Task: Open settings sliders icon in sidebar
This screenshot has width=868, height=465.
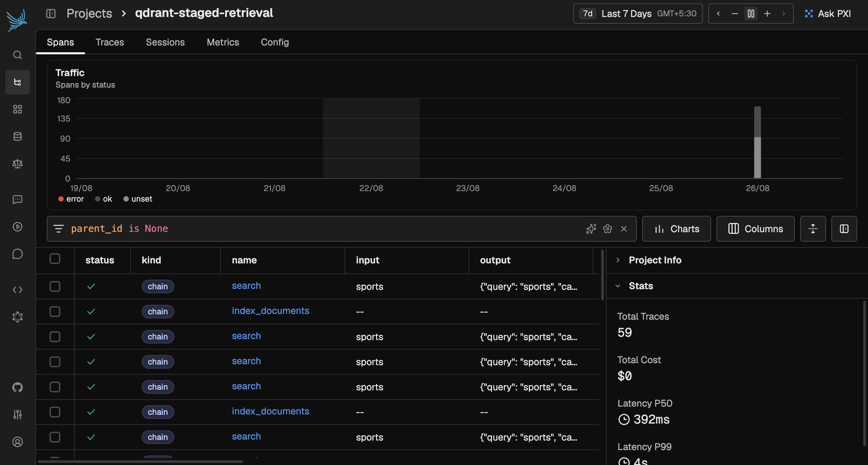Action: coord(17,414)
